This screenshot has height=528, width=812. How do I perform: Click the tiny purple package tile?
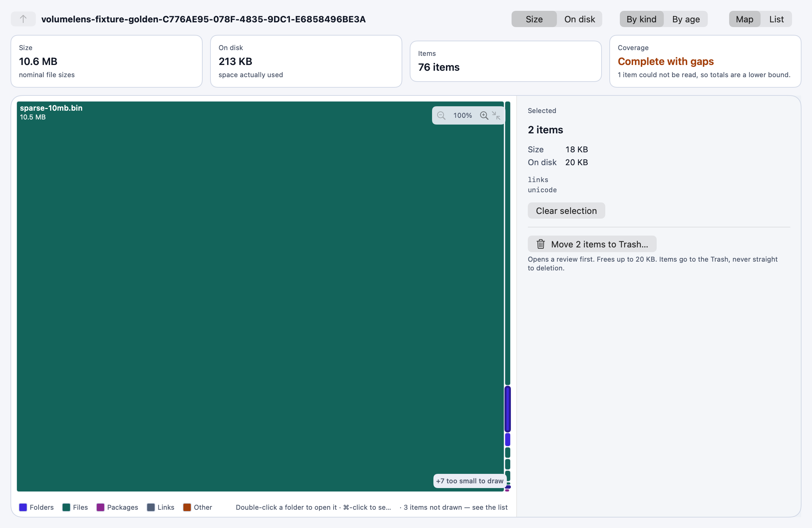(x=507, y=490)
